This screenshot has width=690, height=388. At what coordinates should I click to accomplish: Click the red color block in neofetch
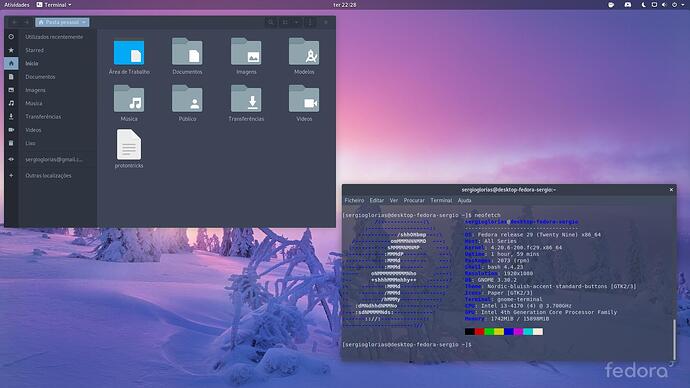click(479, 332)
